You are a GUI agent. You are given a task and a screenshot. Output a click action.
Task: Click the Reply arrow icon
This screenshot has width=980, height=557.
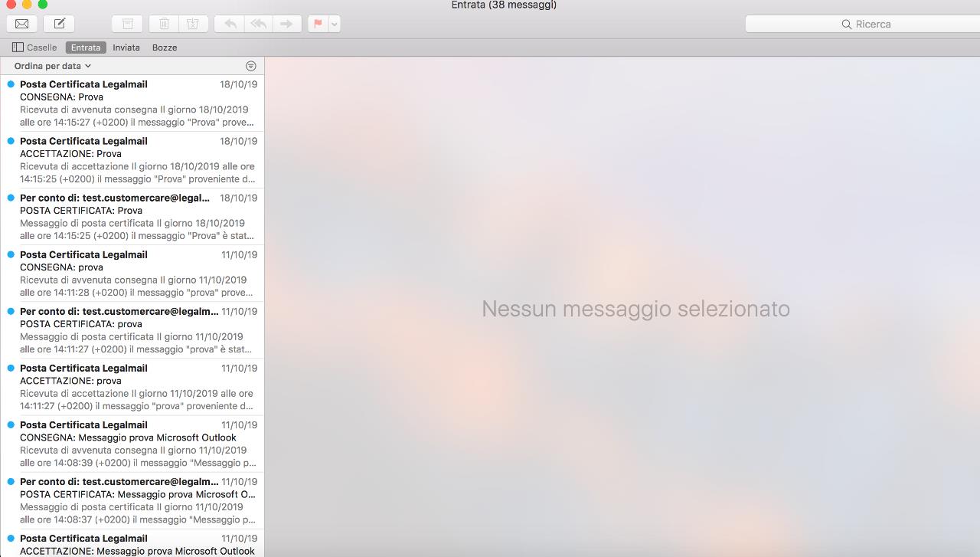(230, 24)
